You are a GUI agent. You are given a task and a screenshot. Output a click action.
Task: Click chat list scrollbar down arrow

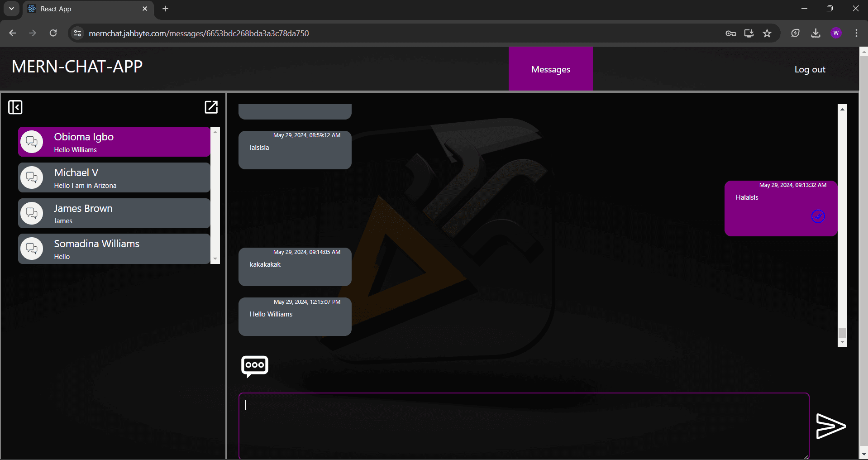pyautogui.click(x=215, y=259)
